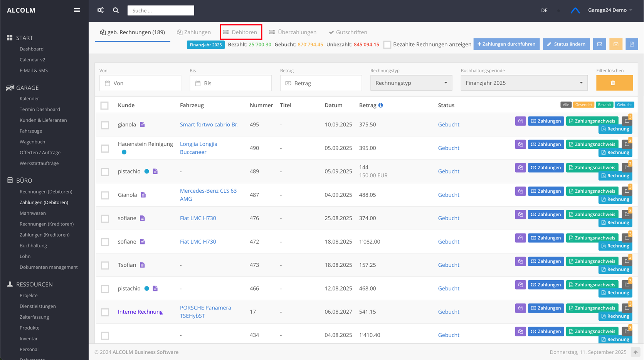
Task: Open the Rechnungstyp dropdown
Action: (x=411, y=83)
